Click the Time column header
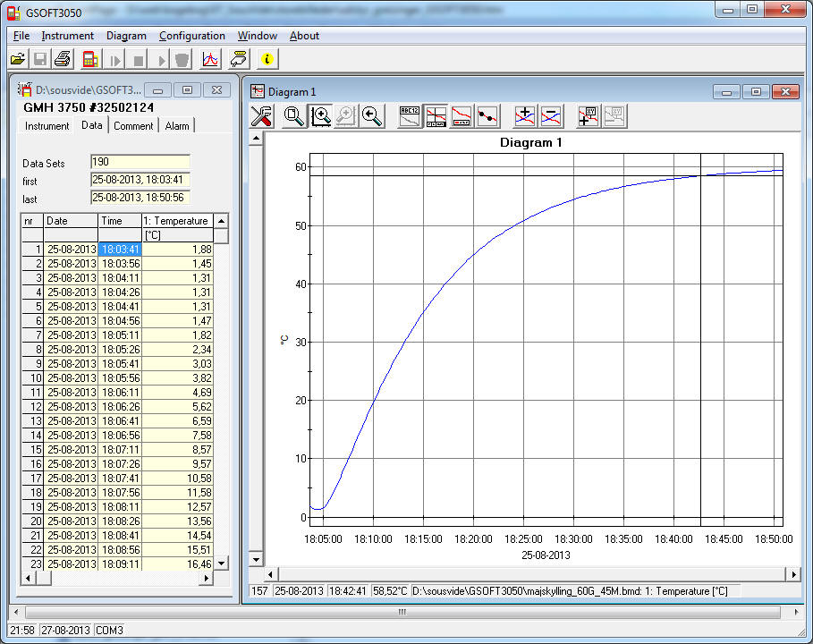This screenshot has height=644, width=813. (120, 221)
